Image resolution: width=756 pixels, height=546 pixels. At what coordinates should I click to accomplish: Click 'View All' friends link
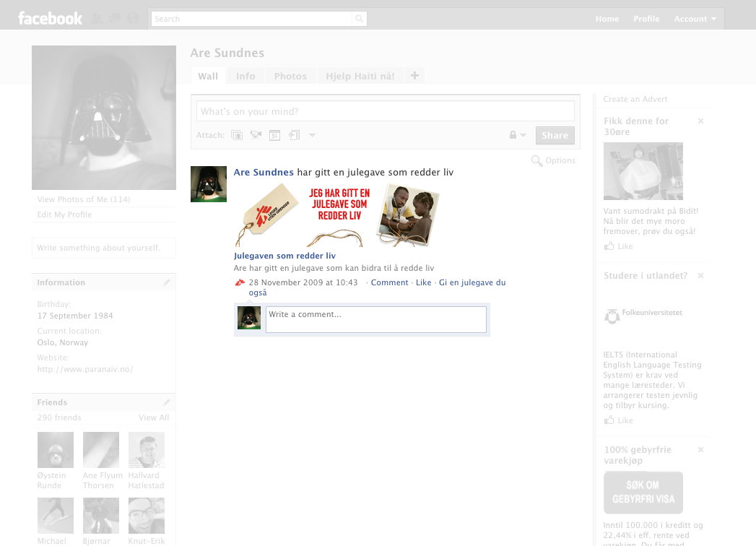154,417
